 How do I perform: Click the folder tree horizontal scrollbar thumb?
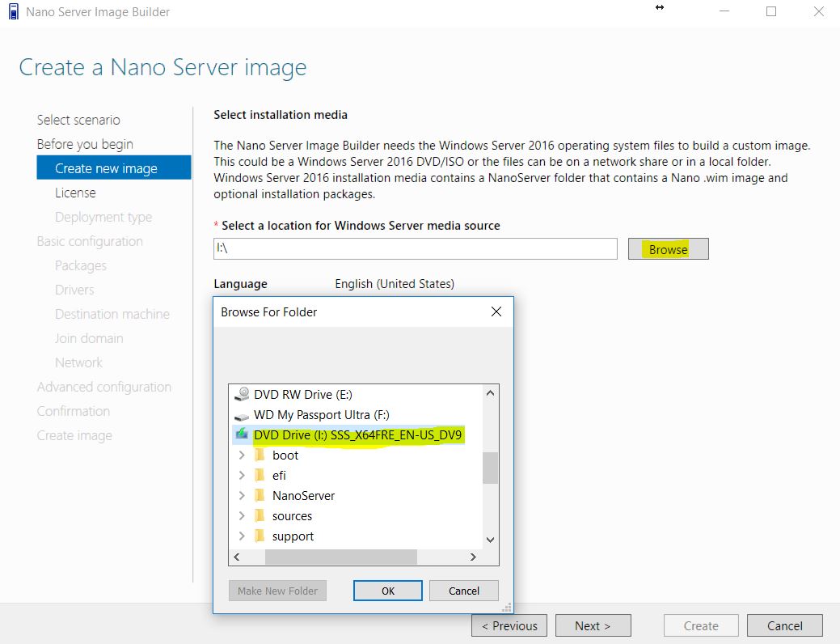coord(340,557)
